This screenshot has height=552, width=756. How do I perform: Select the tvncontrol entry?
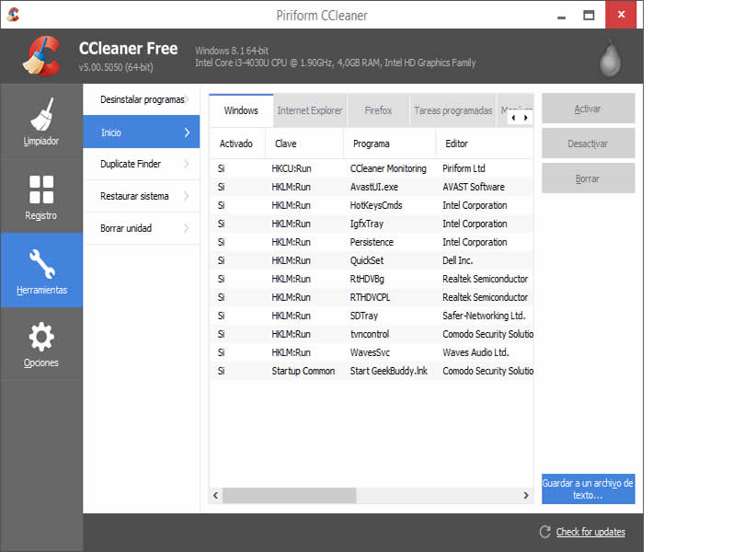[370, 334]
